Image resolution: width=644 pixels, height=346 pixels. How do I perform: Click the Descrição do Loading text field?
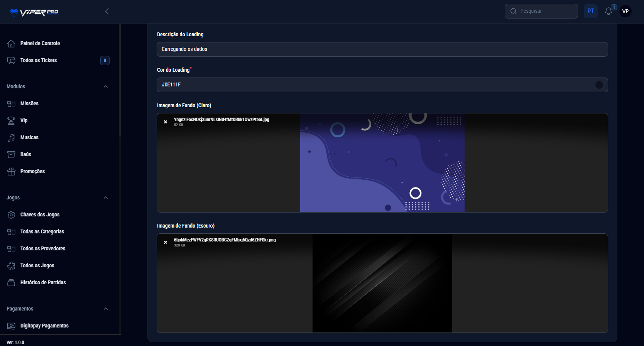coord(382,49)
